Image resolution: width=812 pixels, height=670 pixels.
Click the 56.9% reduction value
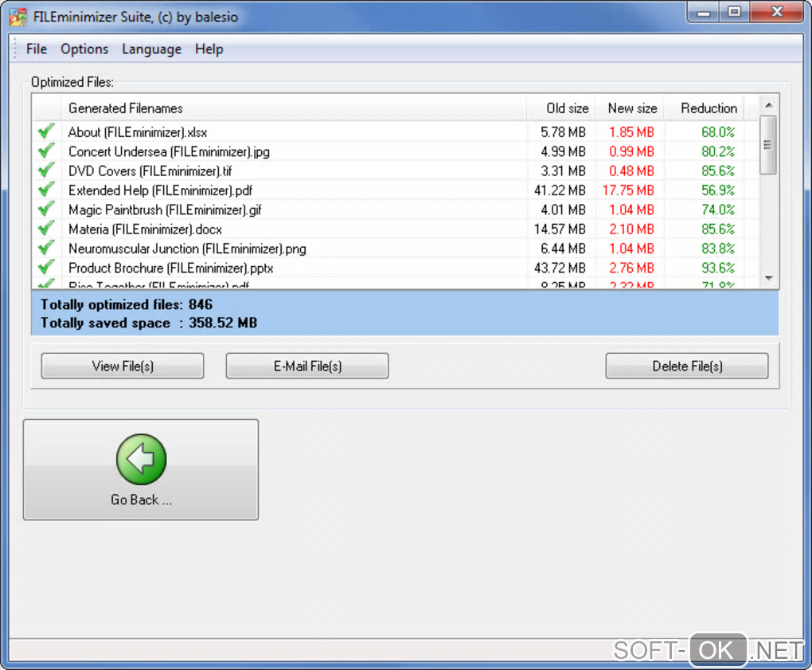(718, 190)
